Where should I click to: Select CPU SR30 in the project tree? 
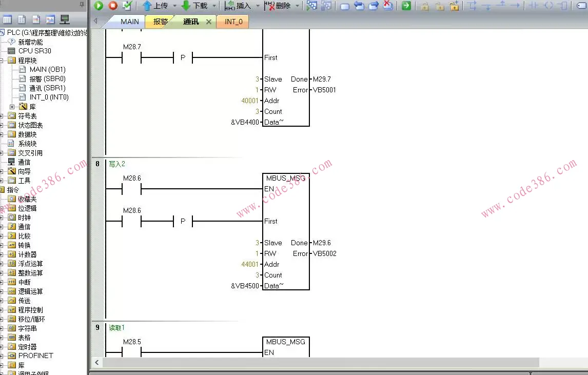point(34,51)
